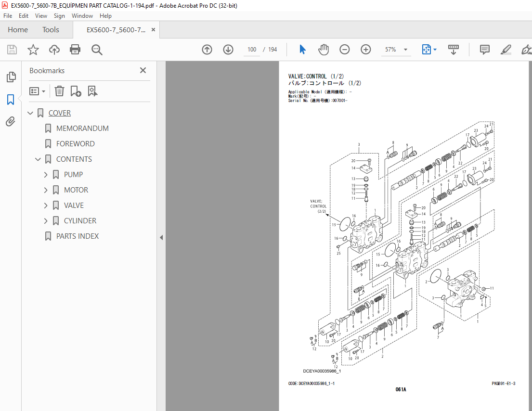
Task: Switch to the Tools tab
Action: coord(51,30)
